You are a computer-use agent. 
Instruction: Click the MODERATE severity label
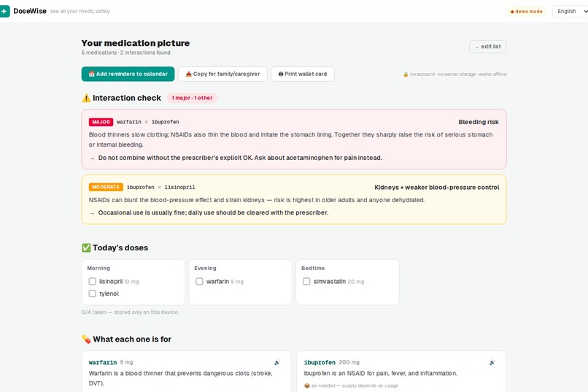click(x=106, y=187)
